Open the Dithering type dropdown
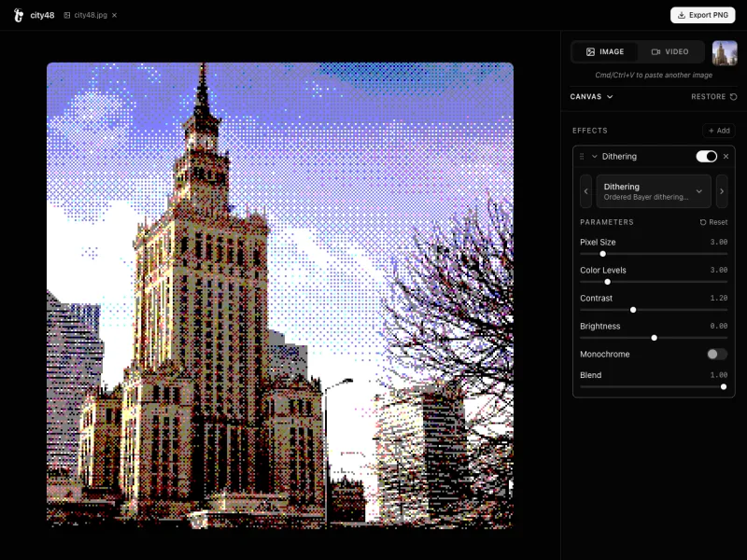 click(654, 191)
